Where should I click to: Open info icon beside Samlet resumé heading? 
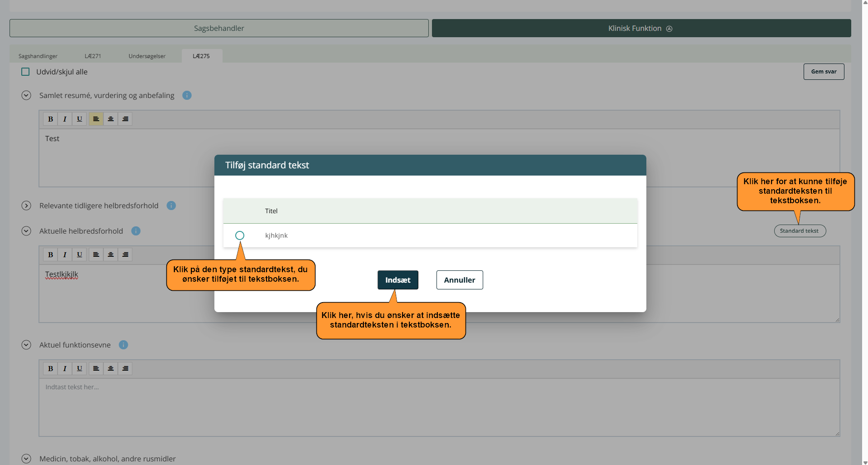(187, 95)
